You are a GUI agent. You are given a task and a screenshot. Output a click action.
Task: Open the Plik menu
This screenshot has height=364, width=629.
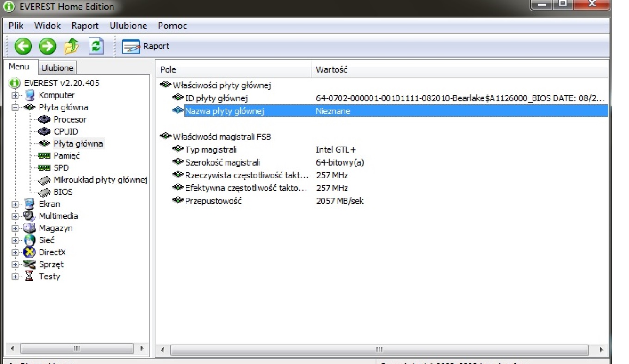(16, 26)
